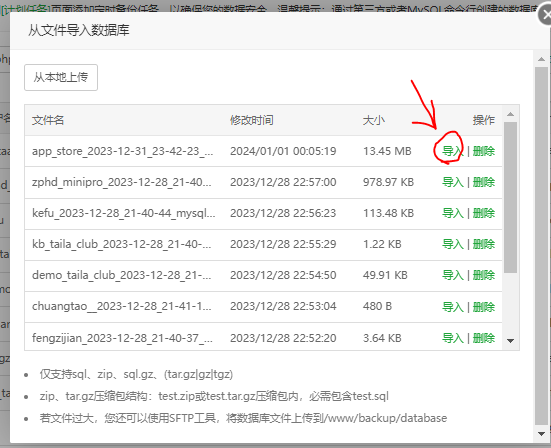Delete the demo_taila_club backup file
This screenshot has height=448, width=551.
click(484, 275)
